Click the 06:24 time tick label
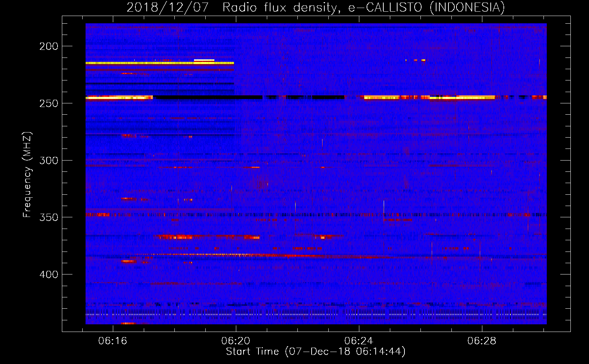Viewport: 589px width, 364px height. tap(359, 341)
